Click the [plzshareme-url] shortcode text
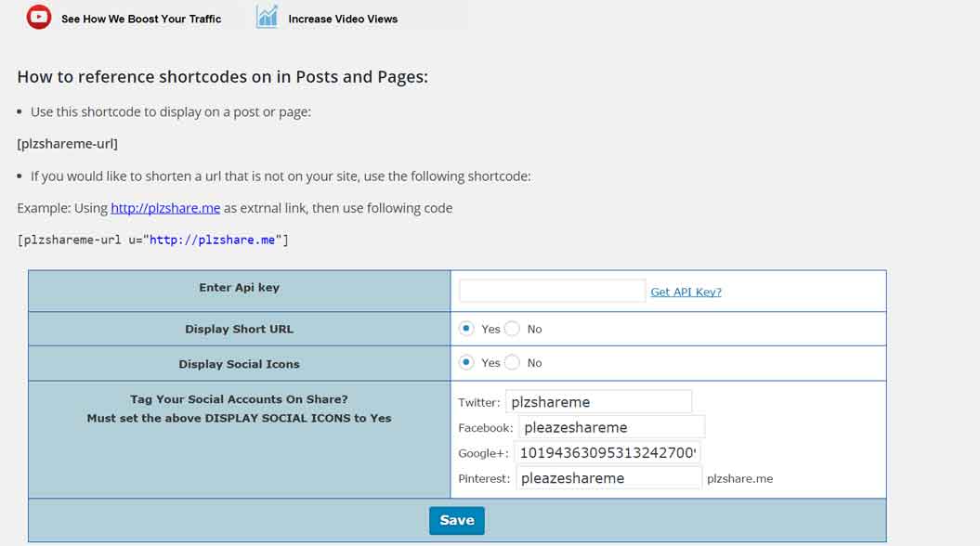 68,144
